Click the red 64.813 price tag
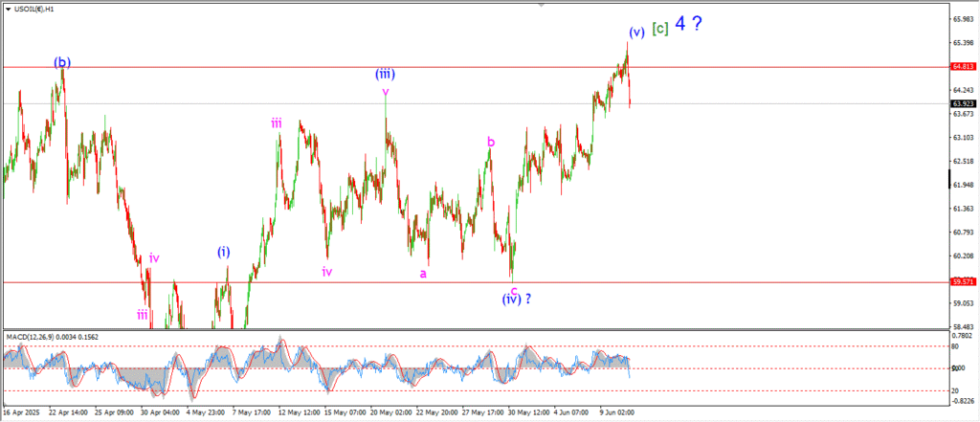980x422 pixels. click(x=963, y=67)
